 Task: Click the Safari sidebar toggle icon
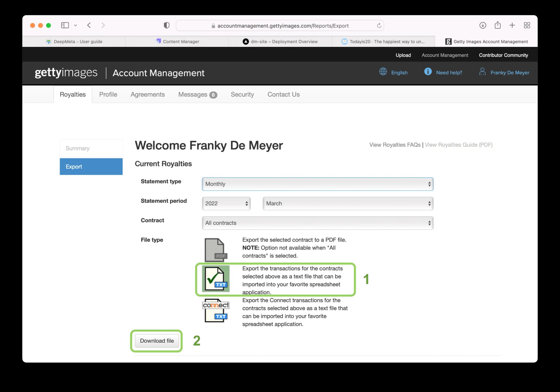[65, 25]
